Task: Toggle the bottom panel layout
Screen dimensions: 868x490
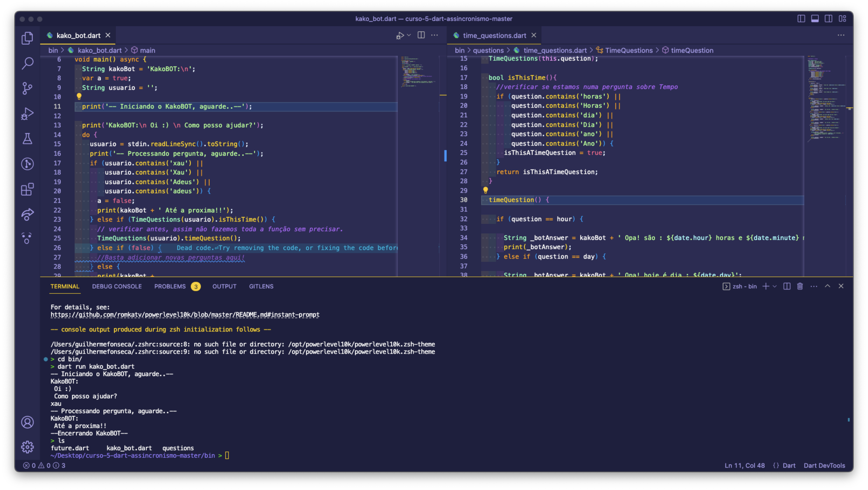Action: (x=815, y=19)
